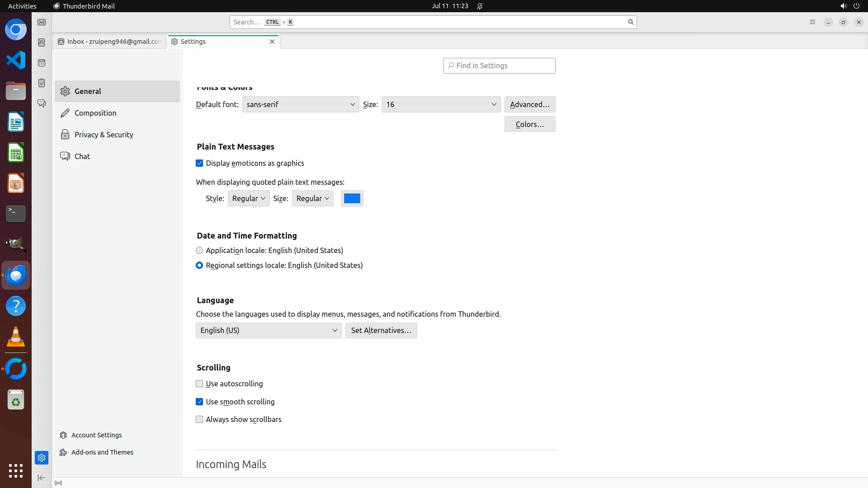Image resolution: width=868 pixels, height=488 pixels.
Task: Open the Chat space icon
Action: point(42,103)
